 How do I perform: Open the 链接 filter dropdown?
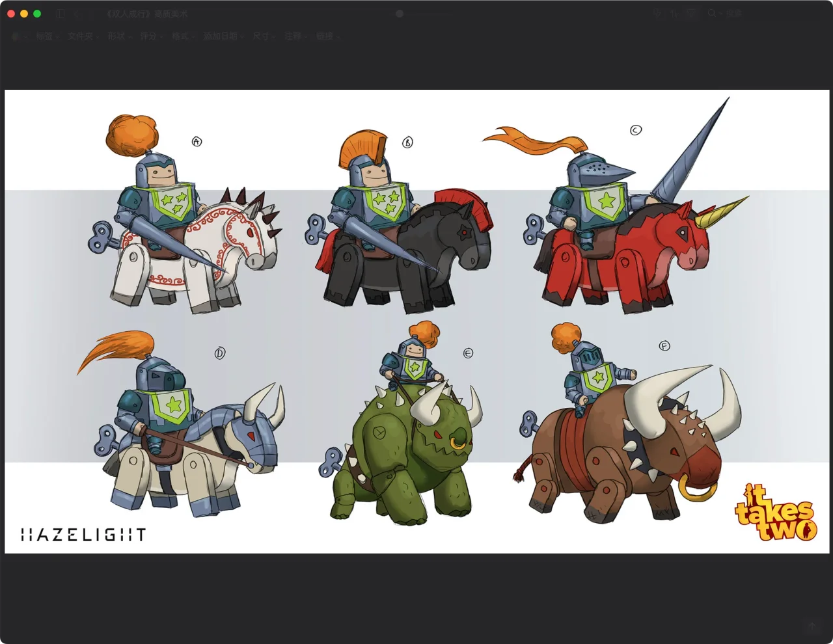tap(328, 36)
